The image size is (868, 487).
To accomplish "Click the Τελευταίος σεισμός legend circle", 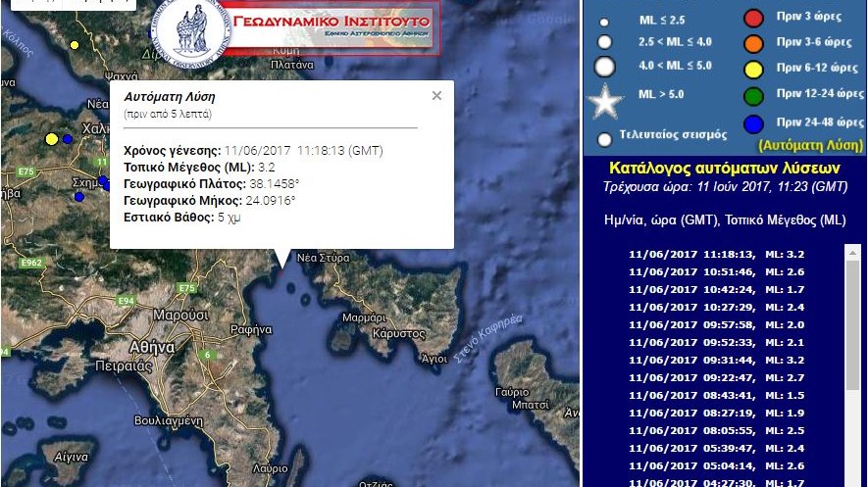I will coord(604,139).
